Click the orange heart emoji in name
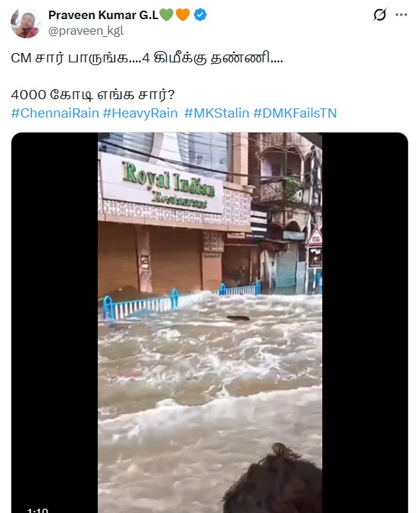 pos(183,15)
